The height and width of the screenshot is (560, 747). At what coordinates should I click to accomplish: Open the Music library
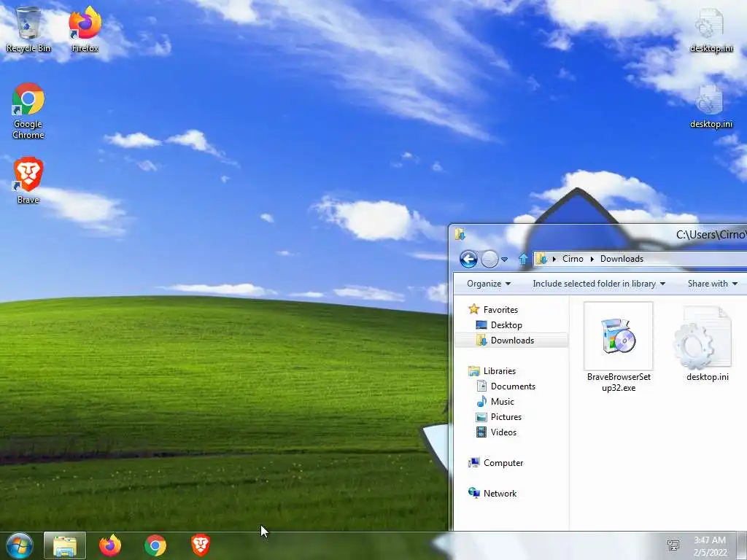point(496,402)
